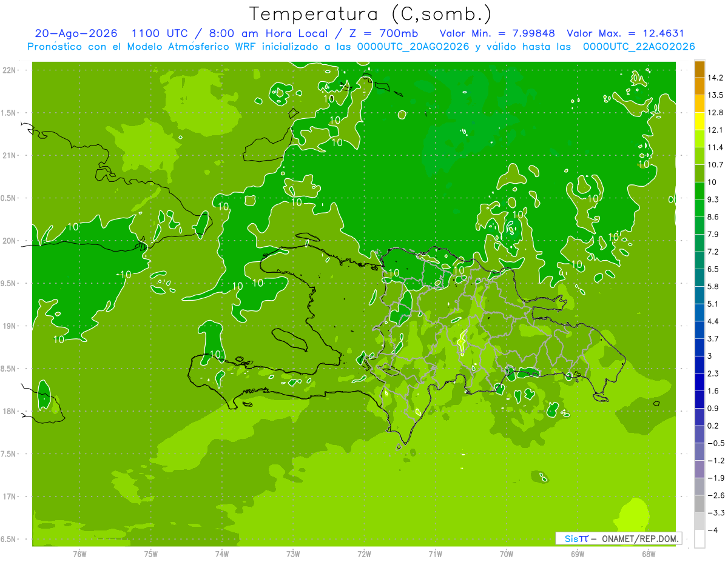Click the "0000UTC_22AGO2026" validity text
The width and height of the screenshot is (728, 562).
click(x=639, y=47)
